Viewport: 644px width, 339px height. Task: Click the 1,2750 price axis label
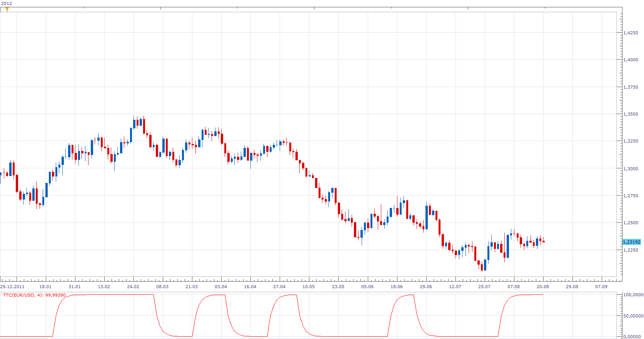click(631, 196)
